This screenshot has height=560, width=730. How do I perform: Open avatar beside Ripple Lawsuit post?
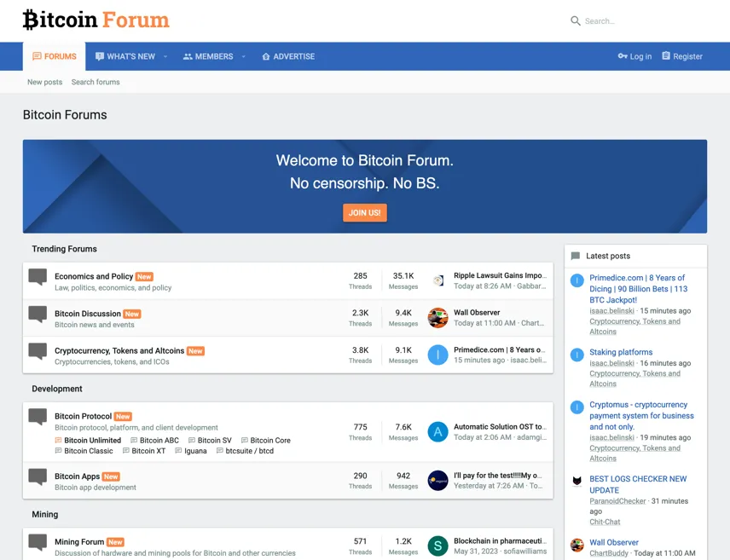[437, 280]
